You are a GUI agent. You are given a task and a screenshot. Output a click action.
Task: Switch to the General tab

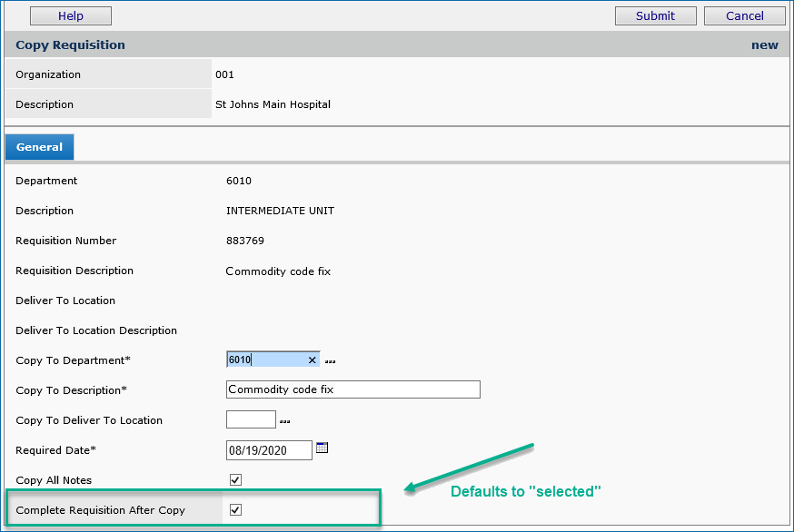pos(39,147)
